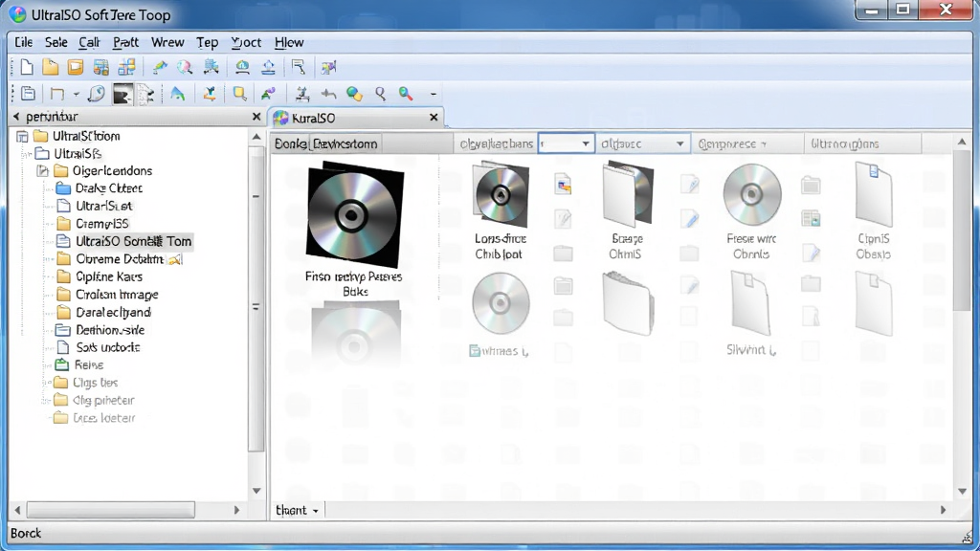Collapse the left panel using perunbur arrow
The image size is (980, 551).
click(16, 116)
